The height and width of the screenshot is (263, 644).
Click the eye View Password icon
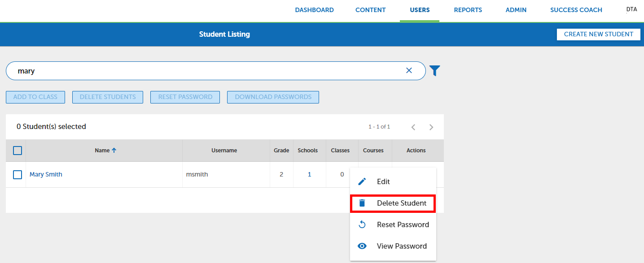362,246
